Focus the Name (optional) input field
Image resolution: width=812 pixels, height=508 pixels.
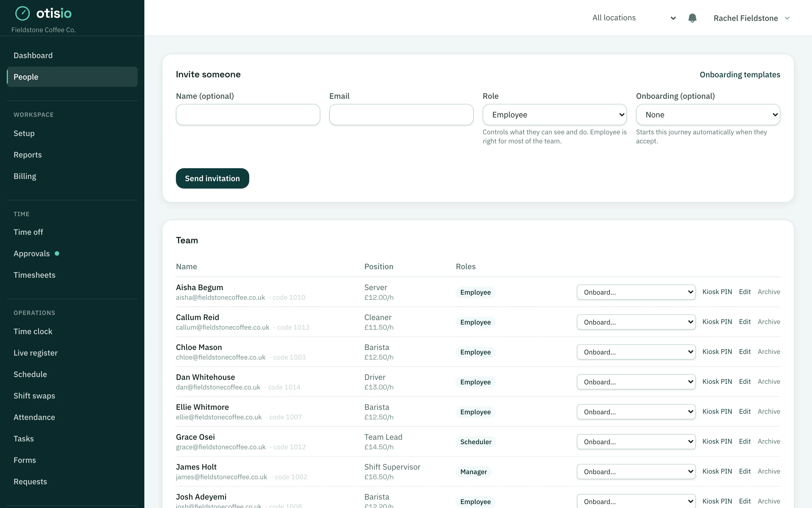coord(248,115)
